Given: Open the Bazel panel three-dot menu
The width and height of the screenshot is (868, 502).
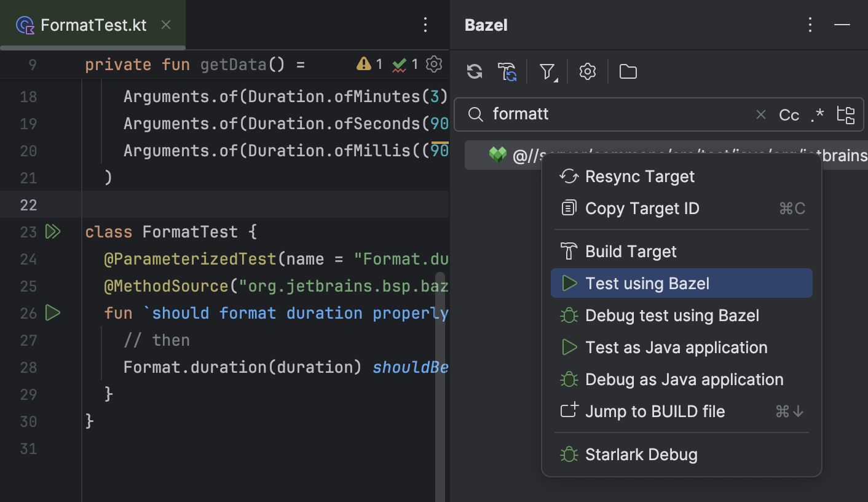Looking at the screenshot, I should point(810,25).
